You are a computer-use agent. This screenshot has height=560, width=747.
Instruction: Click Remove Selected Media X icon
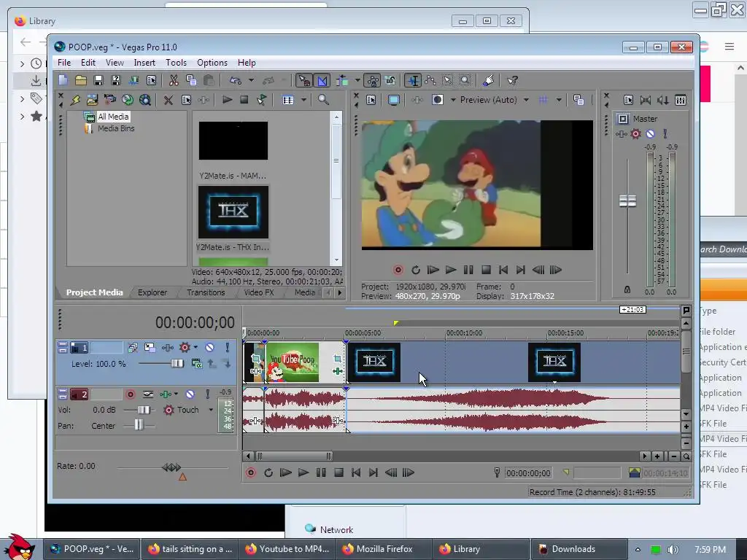click(x=169, y=100)
